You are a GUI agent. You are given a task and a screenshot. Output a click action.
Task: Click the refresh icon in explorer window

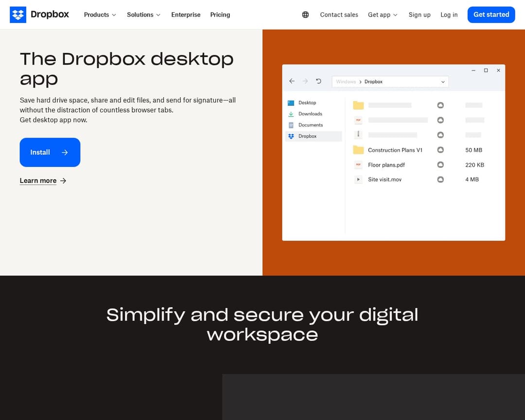318,81
